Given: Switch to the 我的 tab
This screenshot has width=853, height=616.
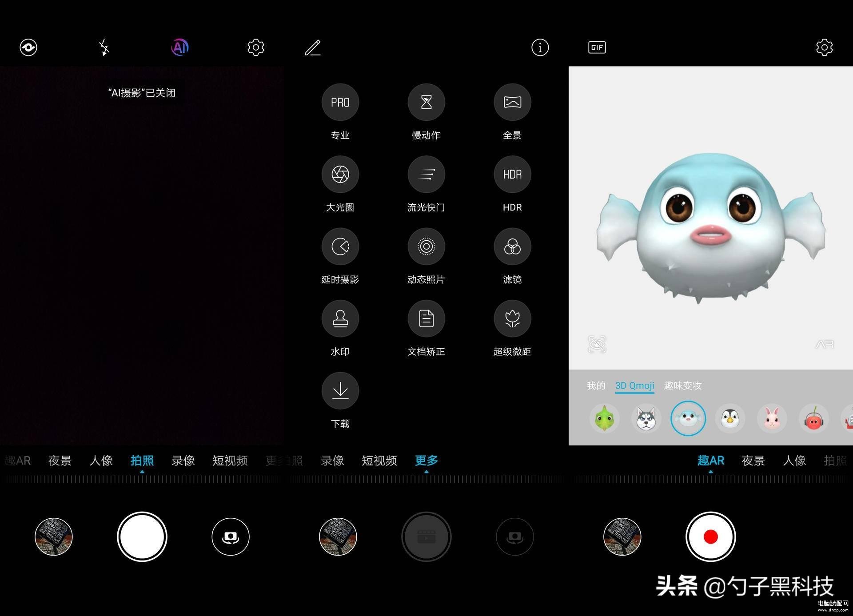Looking at the screenshot, I should point(596,385).
